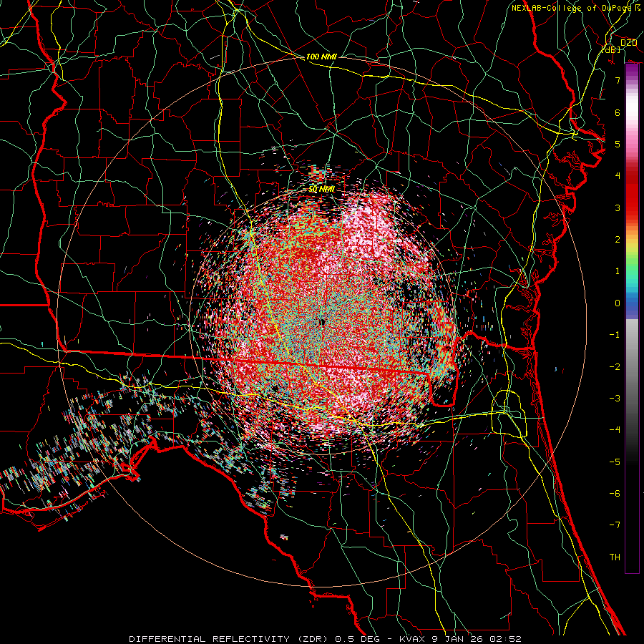Click the 0 value on color scale
The height and width of the screenshot is (644, 644).
618,303
